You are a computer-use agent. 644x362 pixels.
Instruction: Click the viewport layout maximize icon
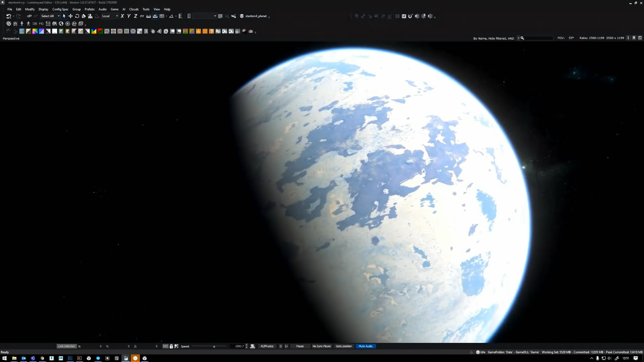pyautogui.click(x=640, y=38)
